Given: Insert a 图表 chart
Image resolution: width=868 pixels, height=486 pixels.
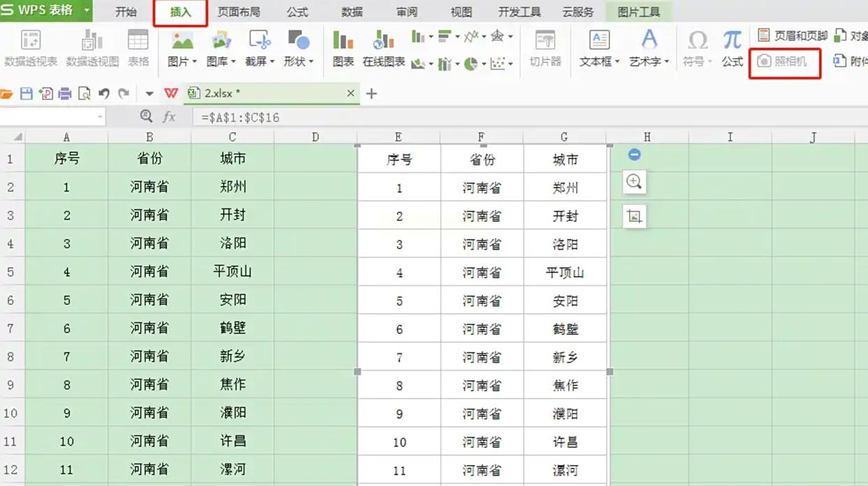Looking at the screenshot, I should [x=343, y=48].
